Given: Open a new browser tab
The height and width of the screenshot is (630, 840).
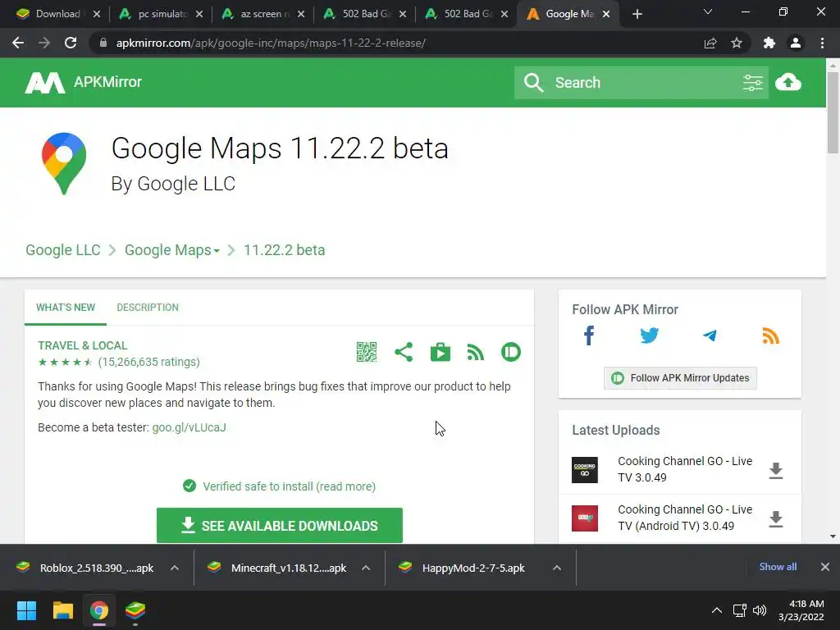Looking at the screenshot, I should pos(637,15).
